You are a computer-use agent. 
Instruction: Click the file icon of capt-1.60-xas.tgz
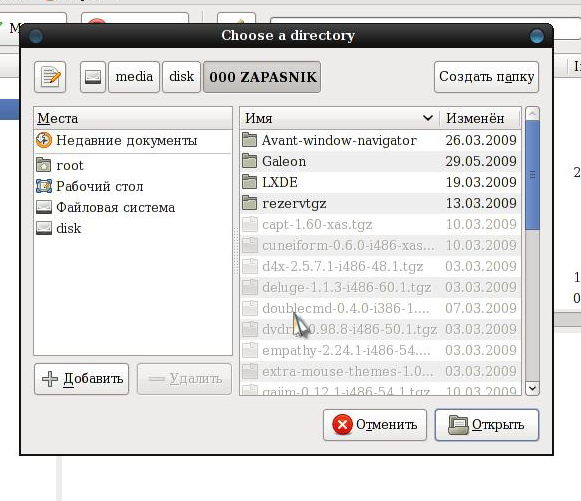pyautogui.click(x=250, y=224)
